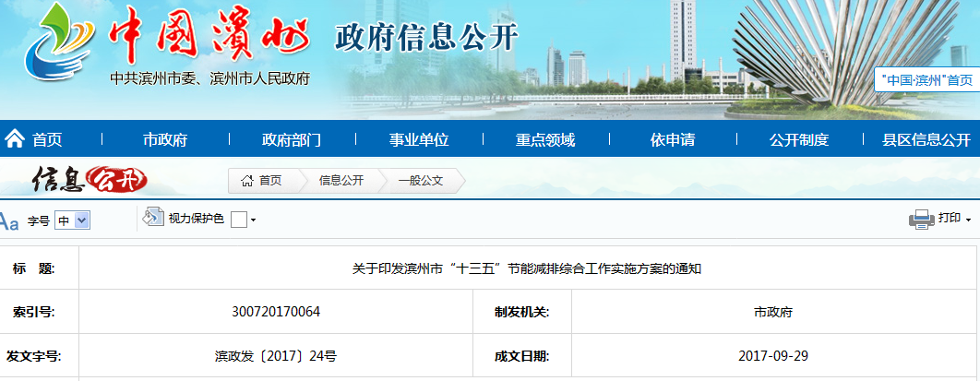Click the 信息公开 calligraphy logo
This screenshot has height=381, width=980.
click(90, 180)
